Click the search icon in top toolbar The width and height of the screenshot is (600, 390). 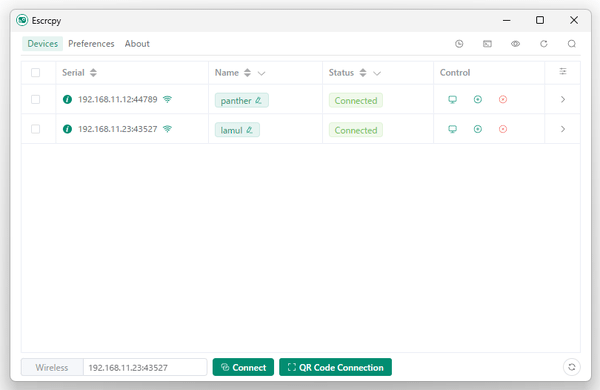coord(572,44)
